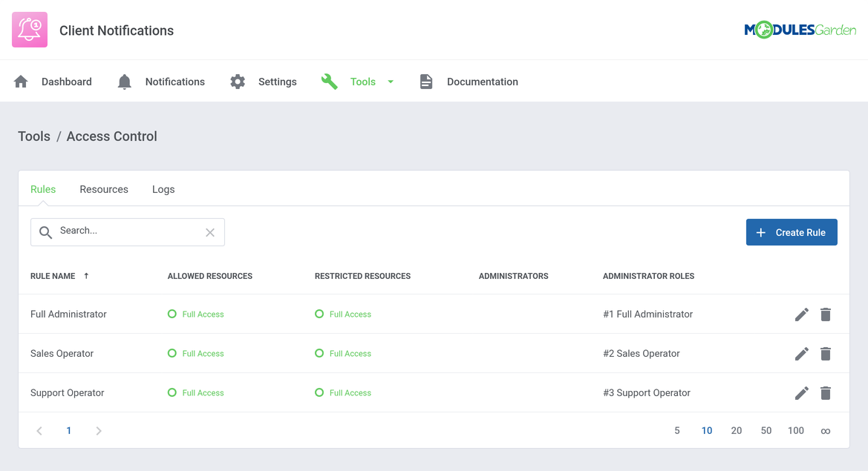Click in the Search input field
The width and height of the screenshot is (868, 471).
click(128, 232)
